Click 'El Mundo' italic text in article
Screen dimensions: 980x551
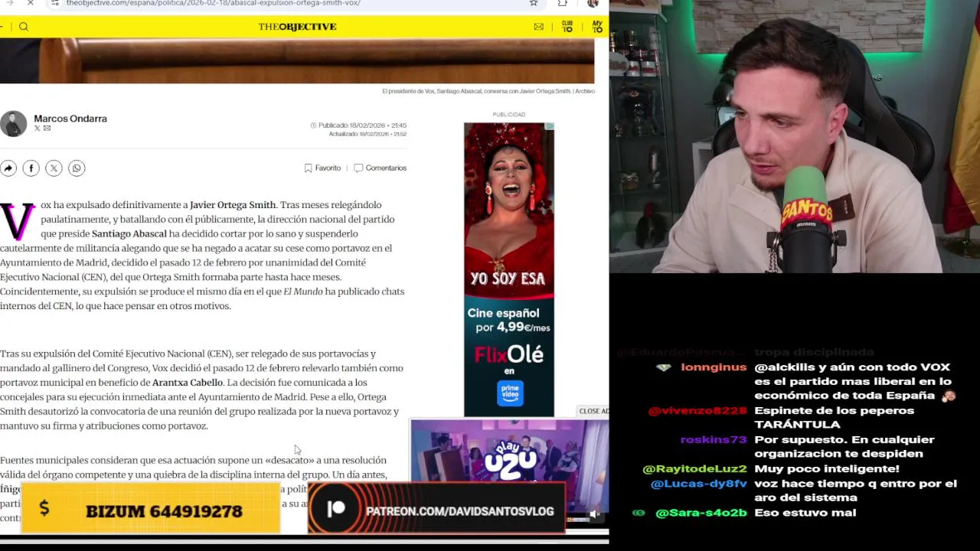pyautogui.click(x=303, y=292)
